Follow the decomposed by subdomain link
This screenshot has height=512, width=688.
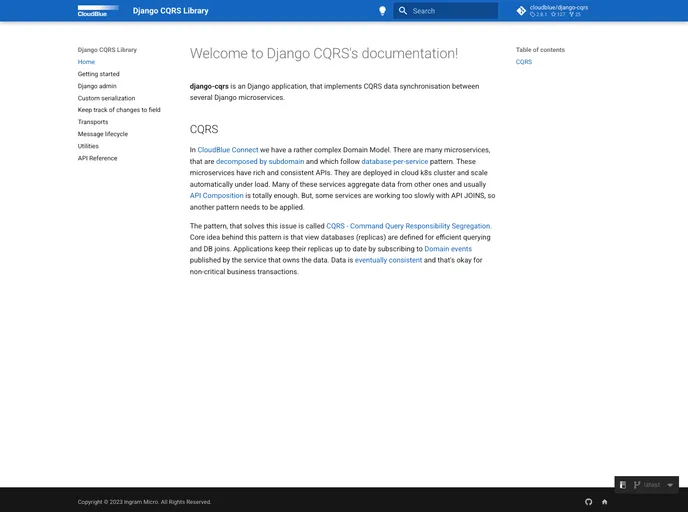pyautogui.click(x=260, y=161)
